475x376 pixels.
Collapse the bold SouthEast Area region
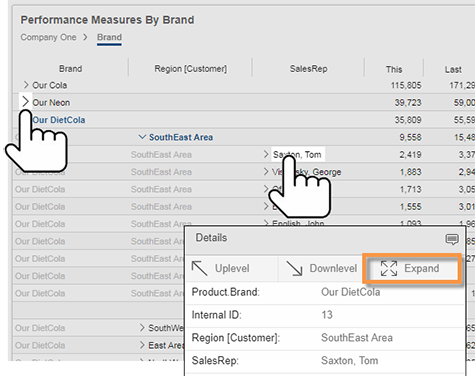pyautogui.click(x=142, y=137)
